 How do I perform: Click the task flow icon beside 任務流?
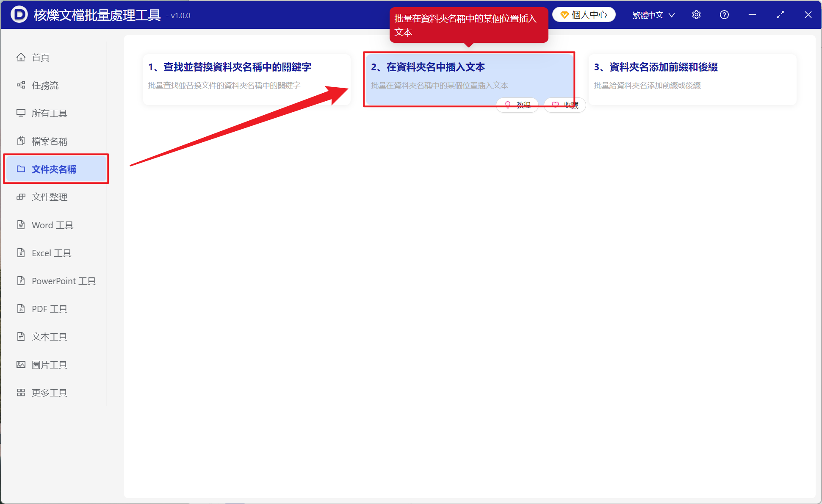click(x=21, y=85)
